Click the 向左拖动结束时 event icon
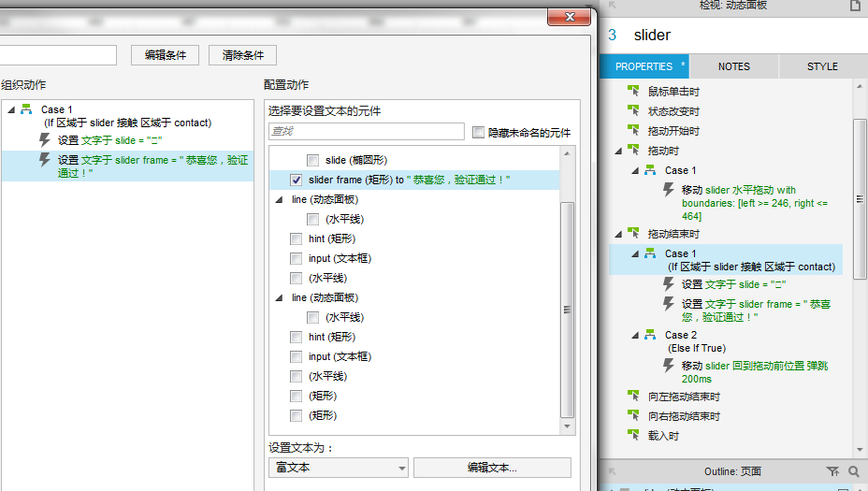This screenshot has width=868, height=491. click(x=634, y=397)
